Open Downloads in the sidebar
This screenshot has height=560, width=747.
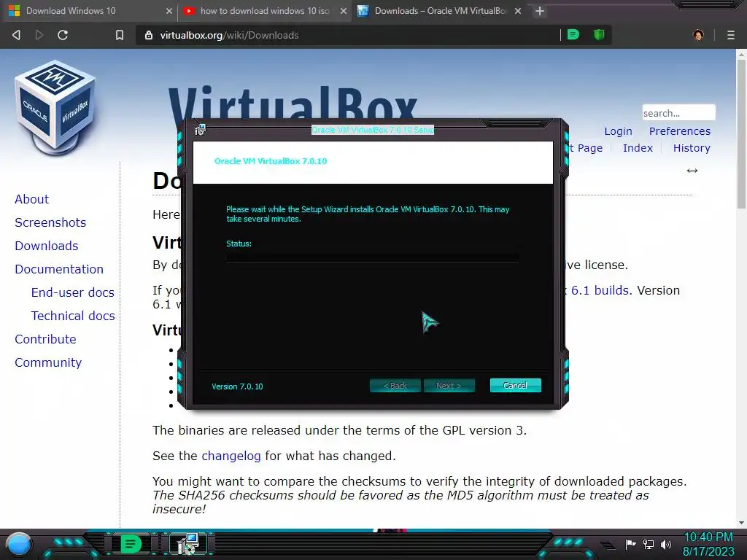(x=46, y=246)
